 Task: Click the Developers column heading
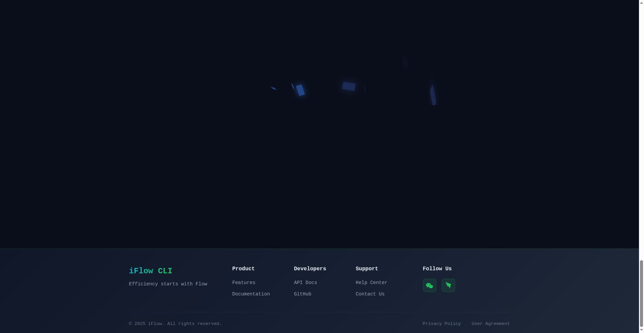310,269
